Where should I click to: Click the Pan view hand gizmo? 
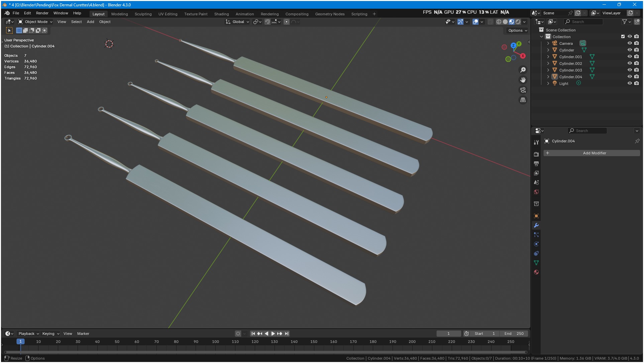[x=523, y=80]
